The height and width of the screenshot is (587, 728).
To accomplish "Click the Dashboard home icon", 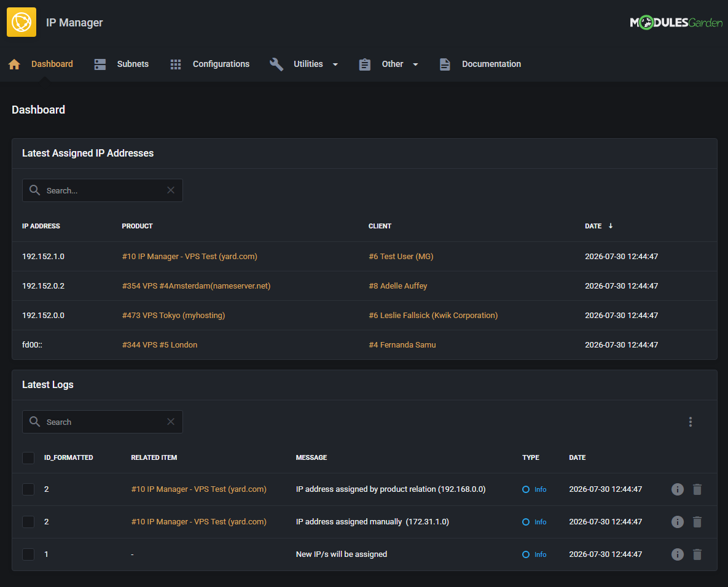I will coord(14,64).
